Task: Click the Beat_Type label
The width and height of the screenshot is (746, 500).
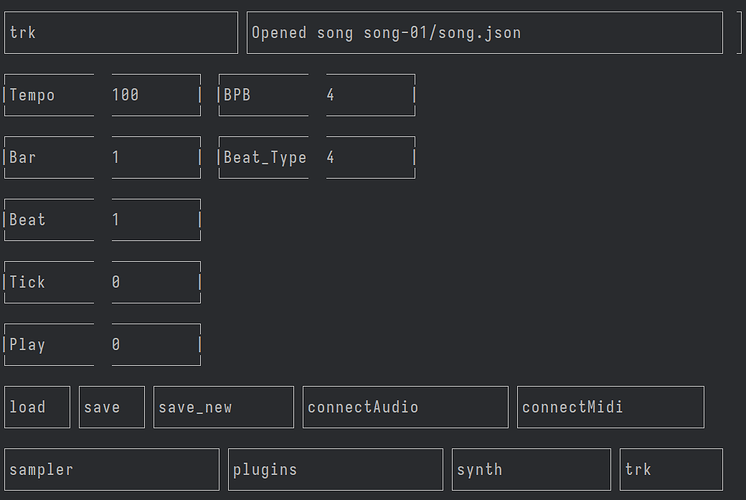Action: click(x=265, y=157)
